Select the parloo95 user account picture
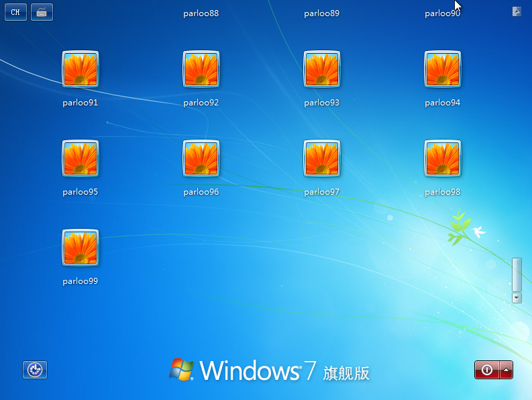Viewport: 532px width, 400px height. point(81,158)
